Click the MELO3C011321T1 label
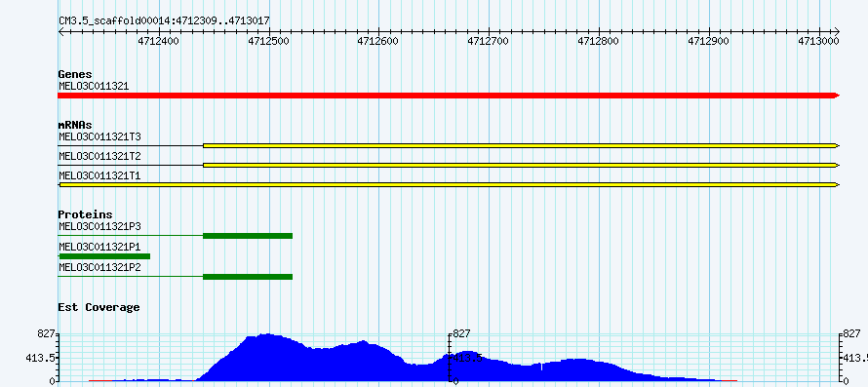The width and height of the screenshot is (868, 387). (x=99, y=176)
